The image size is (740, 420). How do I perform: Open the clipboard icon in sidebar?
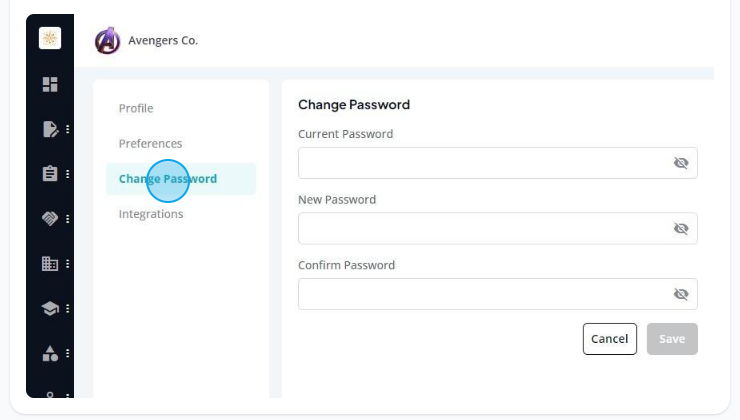[x=50, y=174]
